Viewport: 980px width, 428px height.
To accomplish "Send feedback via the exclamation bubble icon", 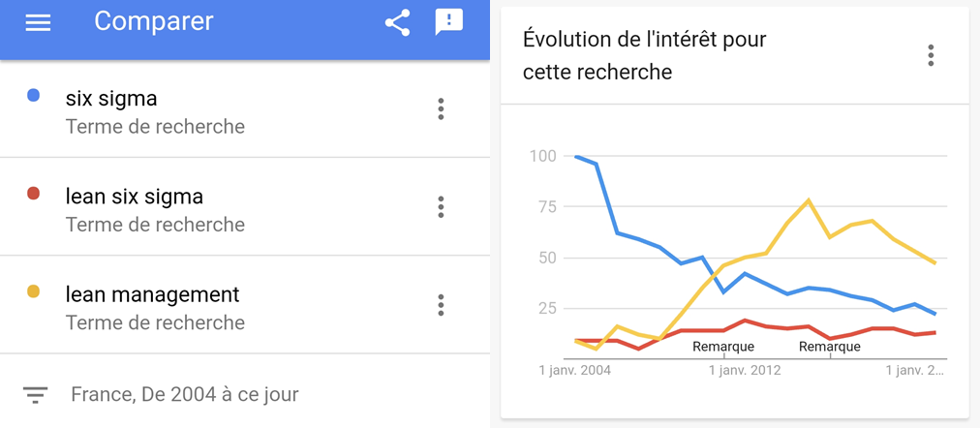I will (x=448, y=22).
